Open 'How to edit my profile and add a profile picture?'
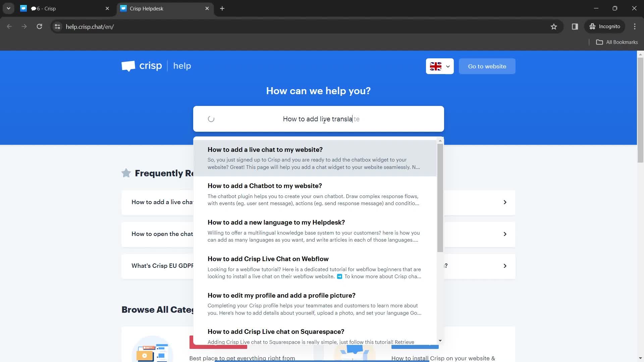The height and width of the screenshot is (362, 644). pos(315,304)
